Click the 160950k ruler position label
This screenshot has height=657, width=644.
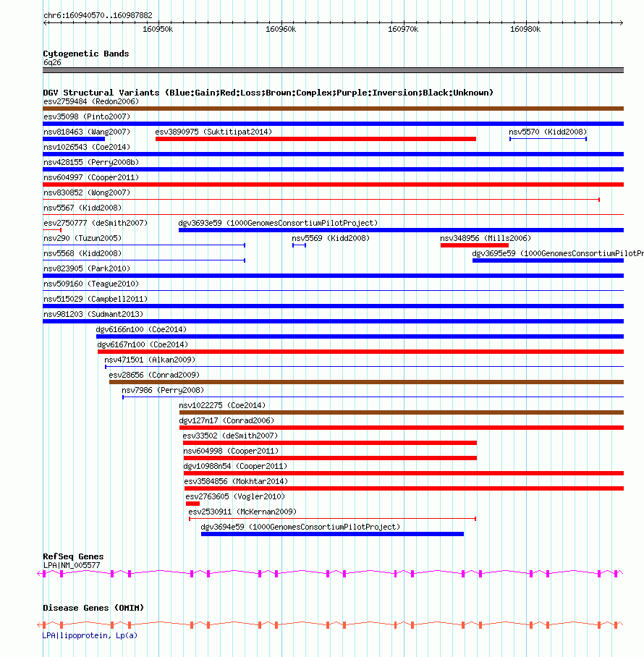[158, 30]
